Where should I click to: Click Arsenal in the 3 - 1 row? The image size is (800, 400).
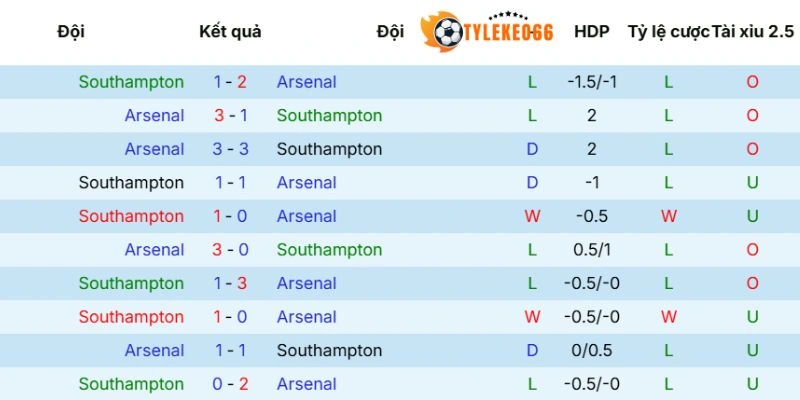point(154,116)
